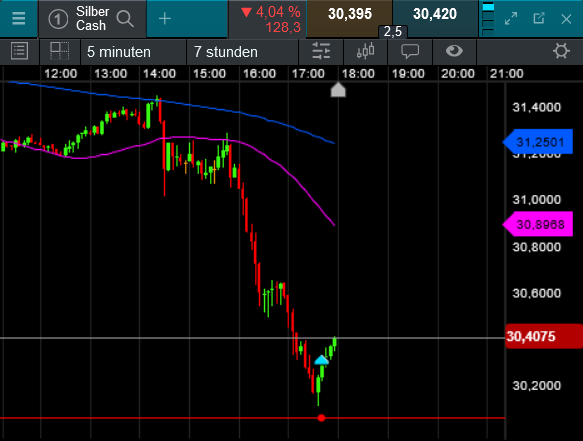Pop out chart into new window

539,18
